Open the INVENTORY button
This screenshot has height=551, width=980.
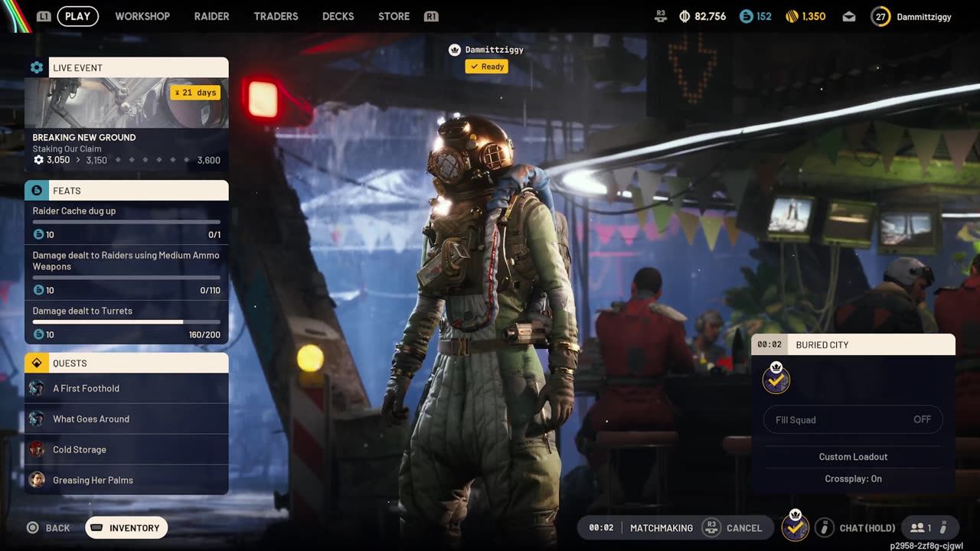[x=126, y=528]
